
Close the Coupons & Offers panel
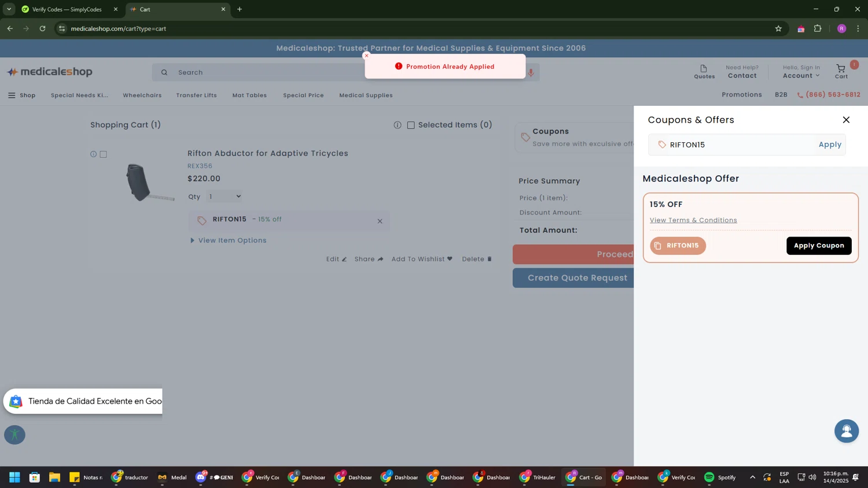[x=846, y=120]
